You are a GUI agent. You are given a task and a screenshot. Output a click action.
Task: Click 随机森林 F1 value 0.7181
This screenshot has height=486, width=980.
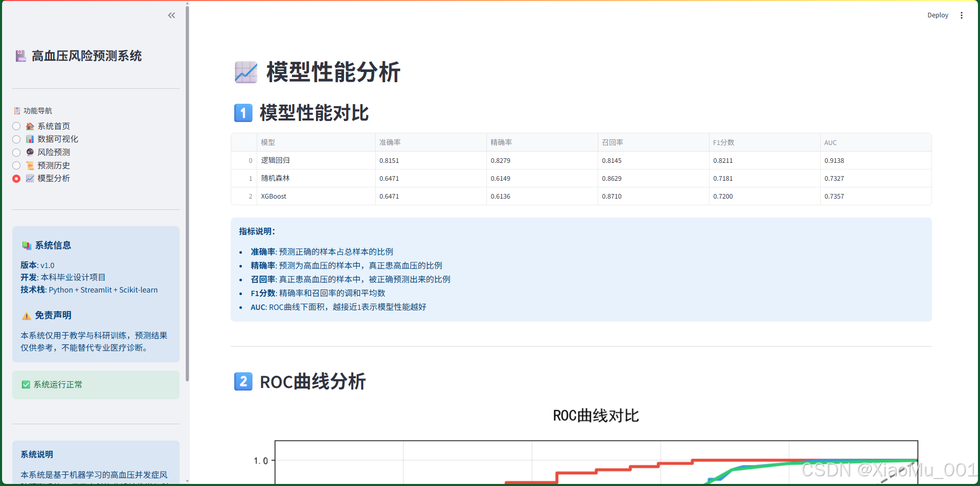pos(765,178)
